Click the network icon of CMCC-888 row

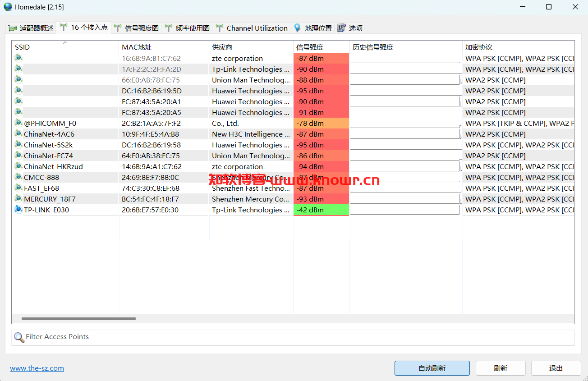pyautogui.click(x=18, y=177)
